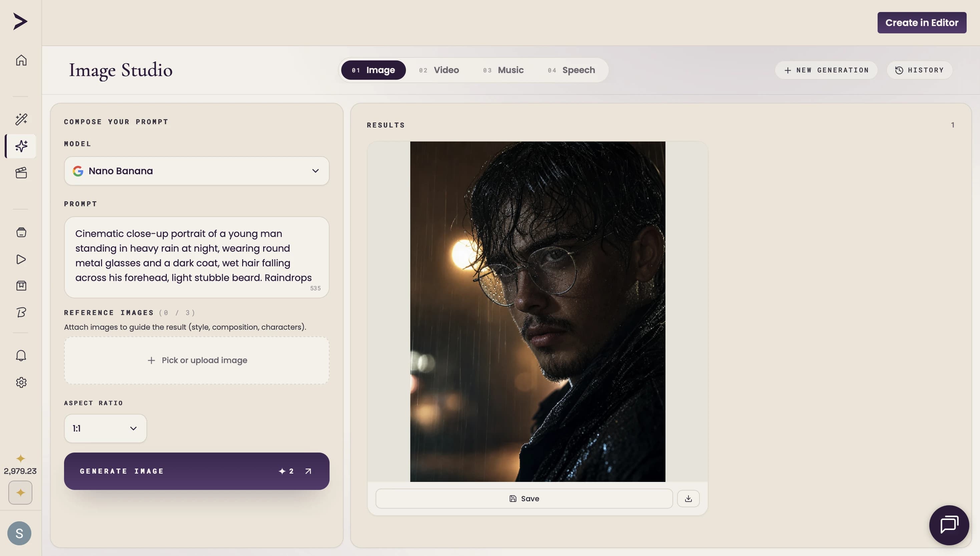Viewport: 980px width, 556px height.
Task: Click Pick or upload image area
Action: point(196,360)
